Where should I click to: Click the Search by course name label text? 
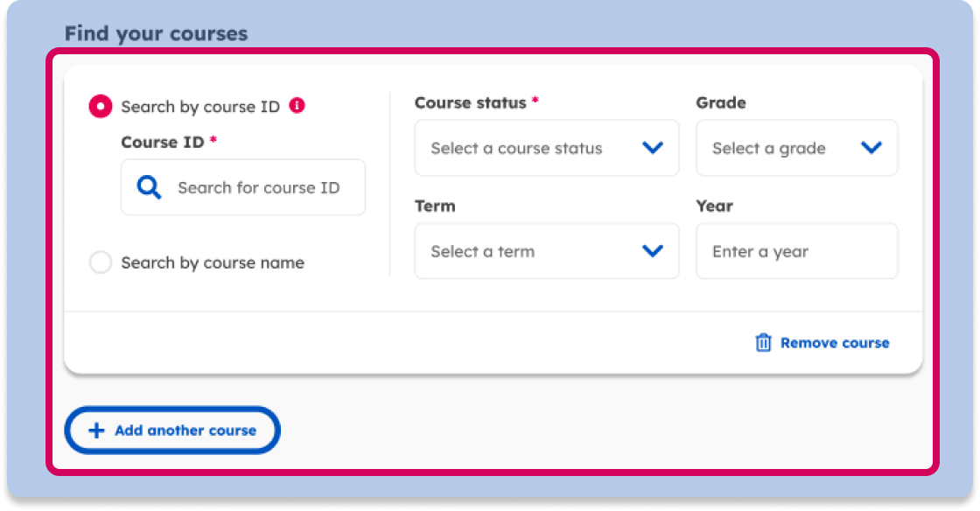213,262
